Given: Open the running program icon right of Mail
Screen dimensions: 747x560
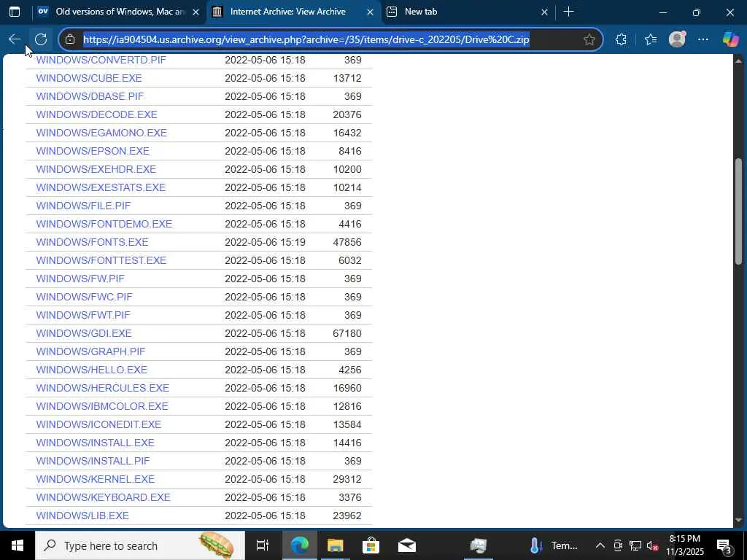Looking at the screenshot, I should pyautogui.click(x=479, y=545).
